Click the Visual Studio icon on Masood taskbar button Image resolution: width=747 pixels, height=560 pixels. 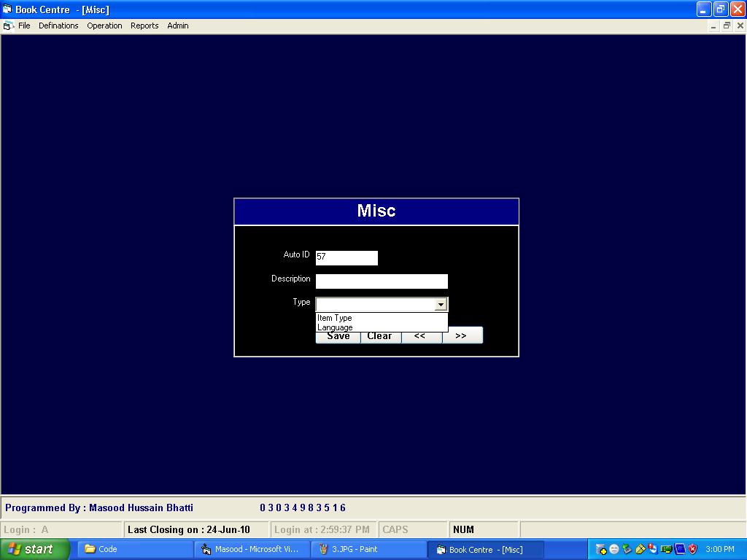point(206,549)
